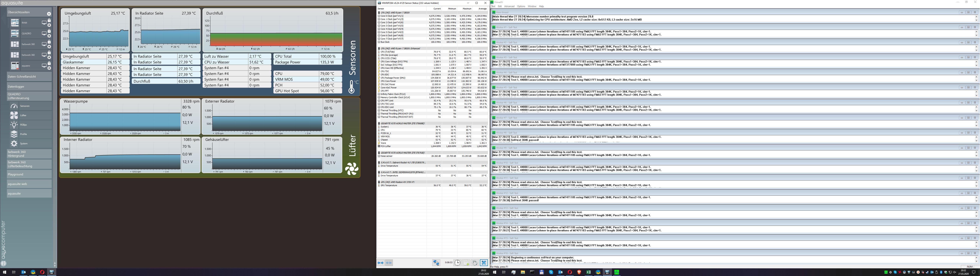The width and height of the screenshot is (980, 276).
Task: Open Skype from the taskbar
Action: click(551, 272)
